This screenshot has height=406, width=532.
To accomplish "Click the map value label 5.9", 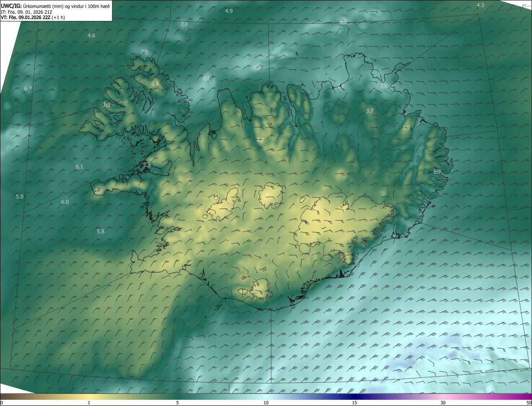I will (147, 165).
